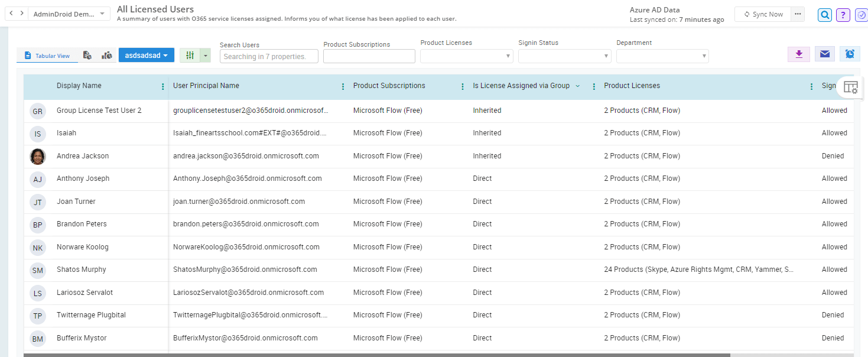Click the Sync Now button
This screenshot has width=868, height=357.
(x=763, y=14)
